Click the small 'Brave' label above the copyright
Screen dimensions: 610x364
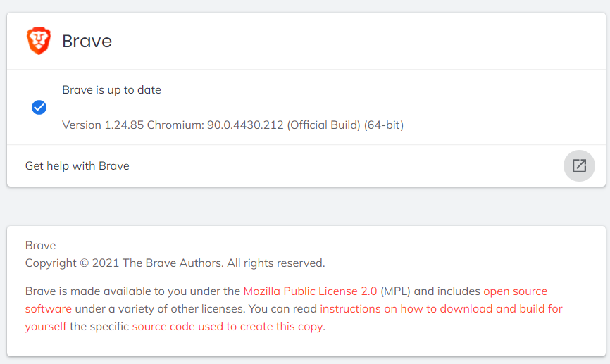pyautogui.click(x=41, y=246)
